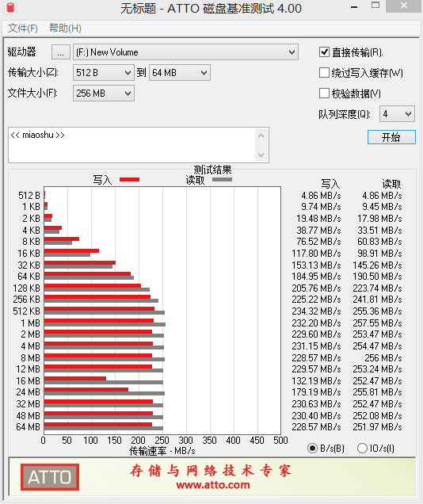Click read value 251.97 MB/s
The image size is (423, 504).
click(377, 427)
